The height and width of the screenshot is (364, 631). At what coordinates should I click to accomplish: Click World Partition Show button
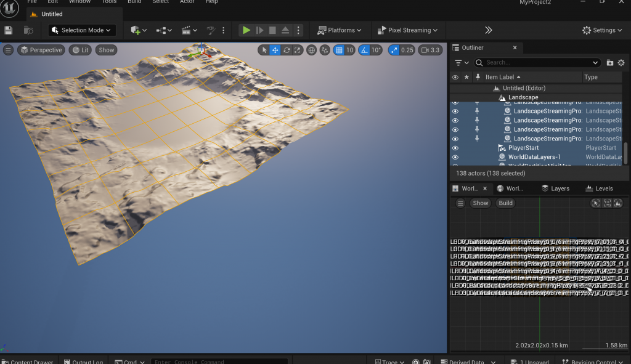click(x=480, y=203)
